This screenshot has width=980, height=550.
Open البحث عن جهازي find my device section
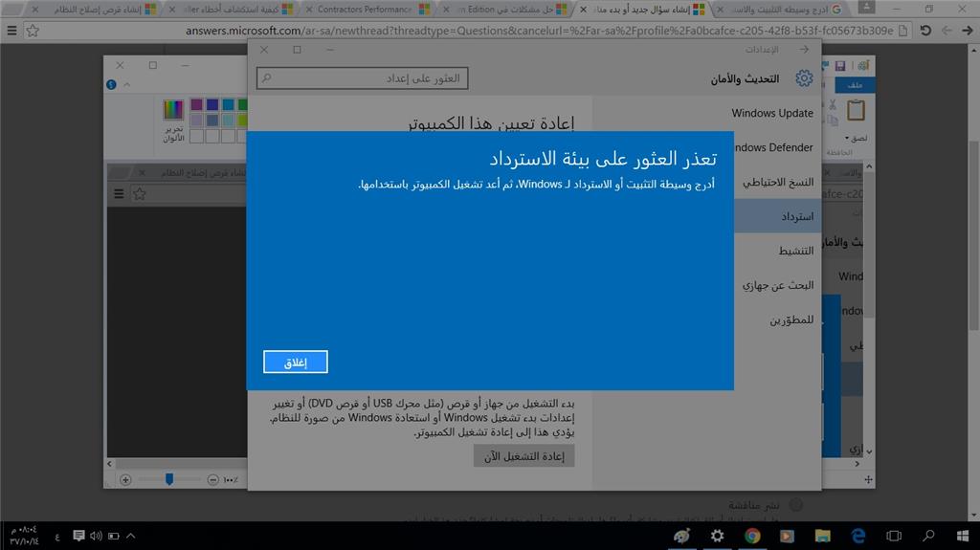coord(778,285)
